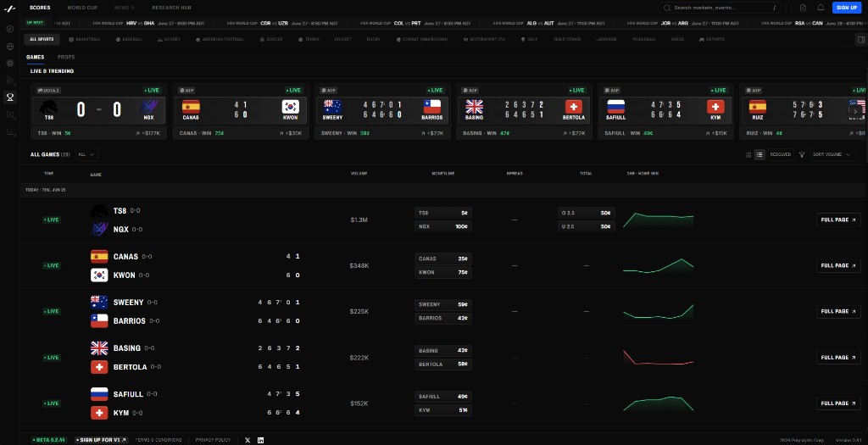Switch to the GAMES tab
The image size is (868, 445).
coord(36,57)
